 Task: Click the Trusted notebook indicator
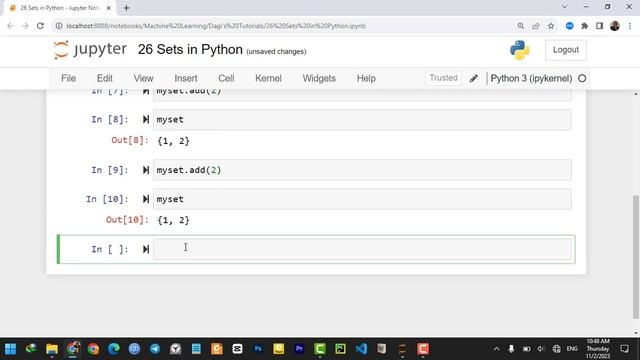tap(443, 78)
